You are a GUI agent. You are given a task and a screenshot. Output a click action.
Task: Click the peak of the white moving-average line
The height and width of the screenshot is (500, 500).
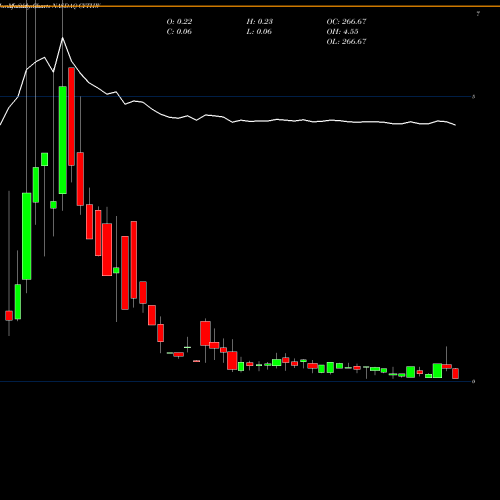tap(62, 38)
